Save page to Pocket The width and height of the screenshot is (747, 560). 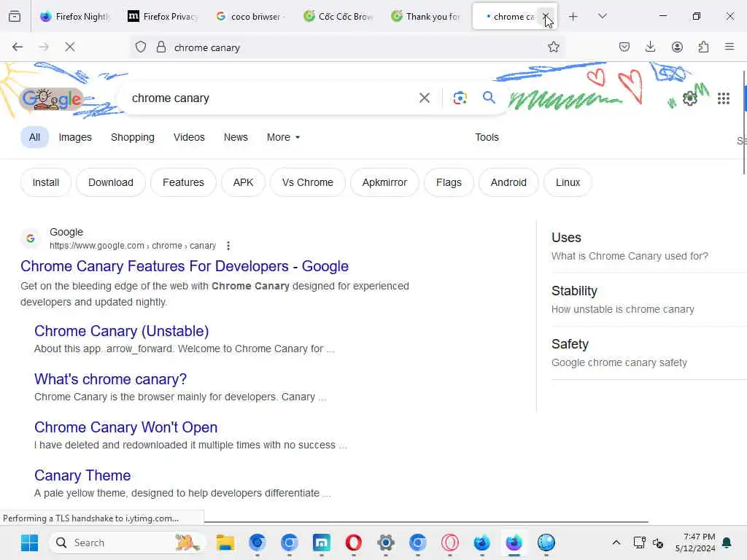[x=624, y=47]
